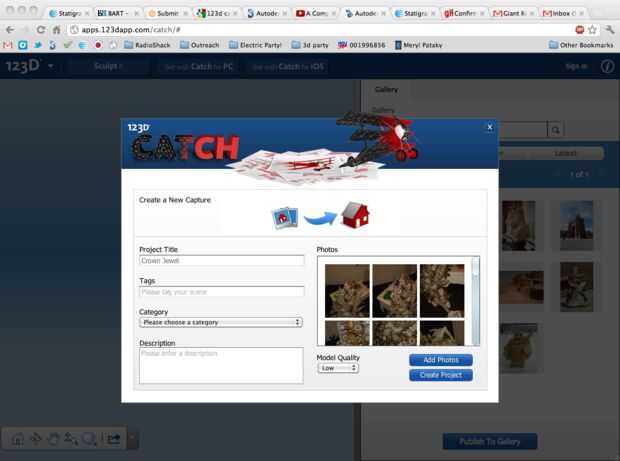The height and width of the screenshot is (461, 620).
Task: Reload the page with the refresh icon
Action: 41,30
